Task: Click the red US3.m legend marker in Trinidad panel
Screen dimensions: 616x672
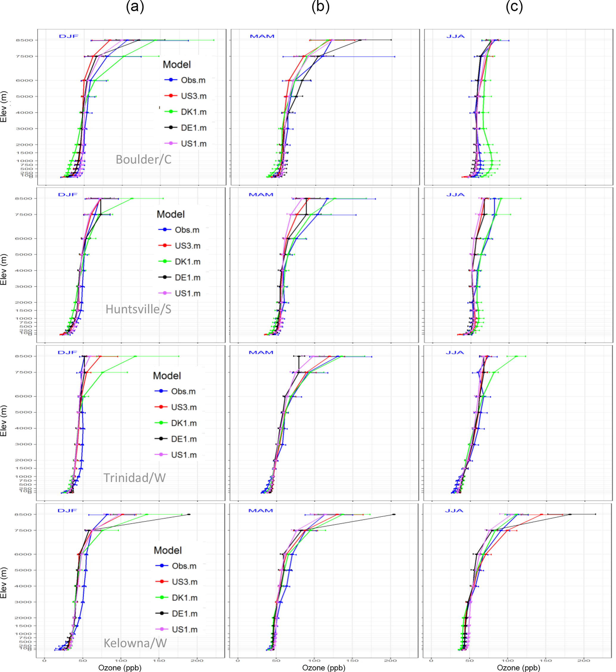Action: point(161,407)
